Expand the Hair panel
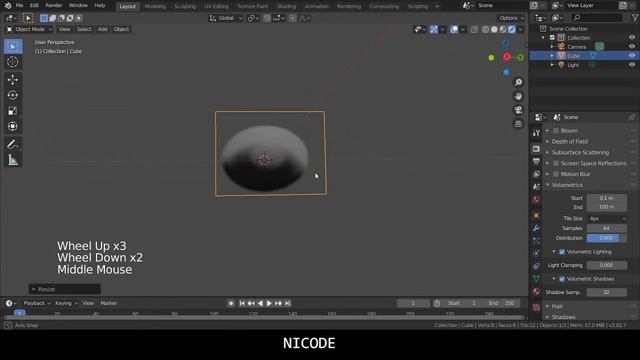The height and width of the screenshot is (360, 640). tap(557, 306)
